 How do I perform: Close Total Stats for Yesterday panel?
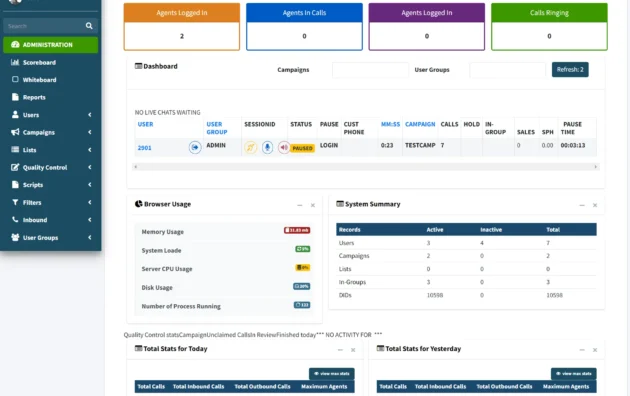(595, 350)
